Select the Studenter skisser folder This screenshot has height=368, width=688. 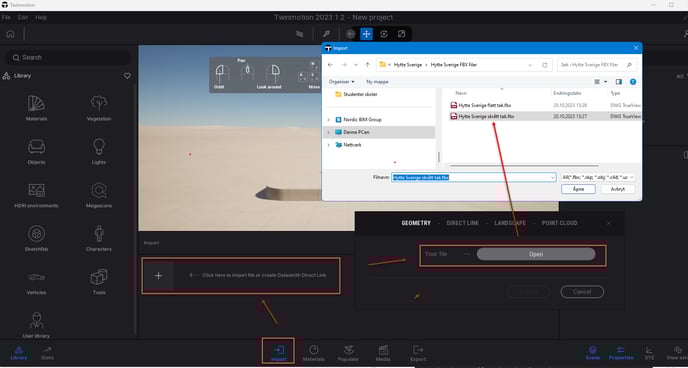pyautogui.click(x=356, y=94)
